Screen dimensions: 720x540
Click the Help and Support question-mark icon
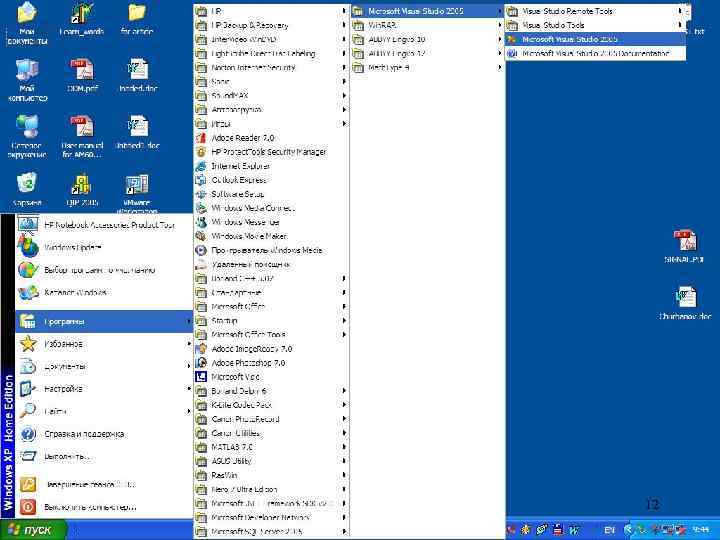28,434
